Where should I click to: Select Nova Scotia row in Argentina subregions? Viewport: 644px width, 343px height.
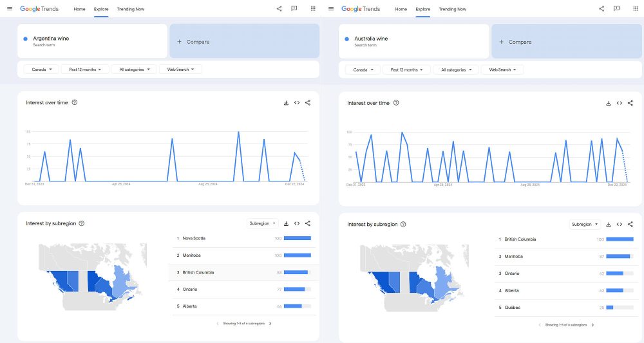243,238
